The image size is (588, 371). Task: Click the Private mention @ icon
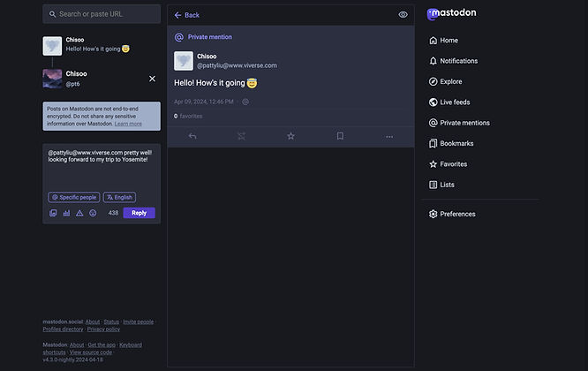click(x=179, y=37)
